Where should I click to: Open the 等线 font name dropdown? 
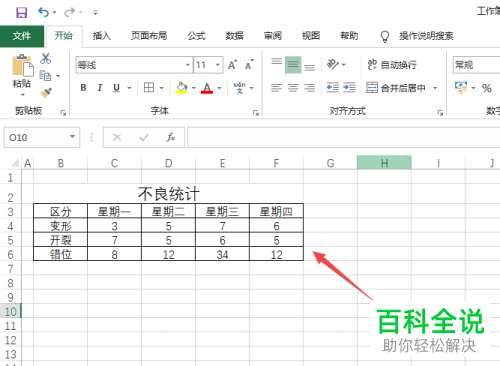tap(188, 65)
